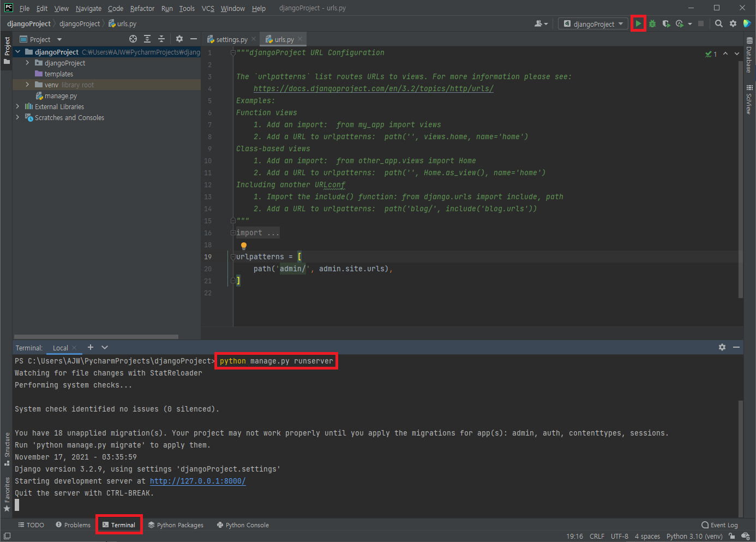Change the 4 spaces indent setting
756x542 pixels.
click(x=647, y=536)
